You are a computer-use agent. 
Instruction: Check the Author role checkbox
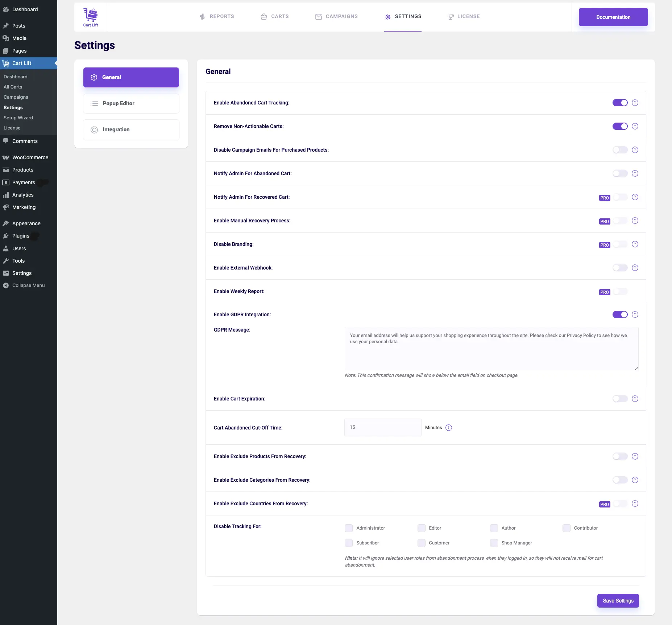[494, 528]
